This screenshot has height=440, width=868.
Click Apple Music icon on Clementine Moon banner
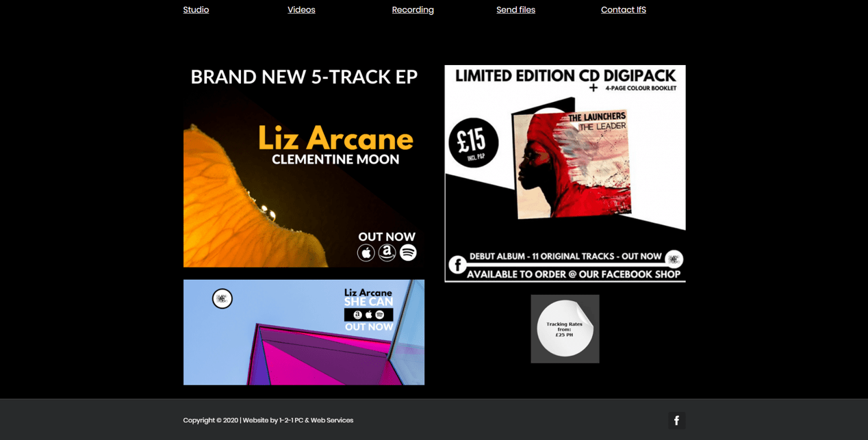(x=366, y=253)
